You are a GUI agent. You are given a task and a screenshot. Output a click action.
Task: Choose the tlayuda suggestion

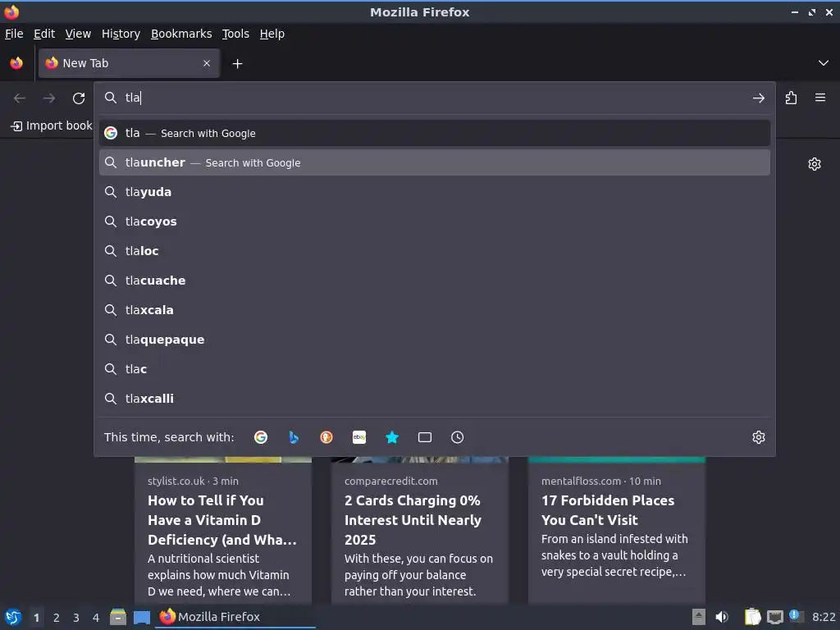click(x=435, y=192)
